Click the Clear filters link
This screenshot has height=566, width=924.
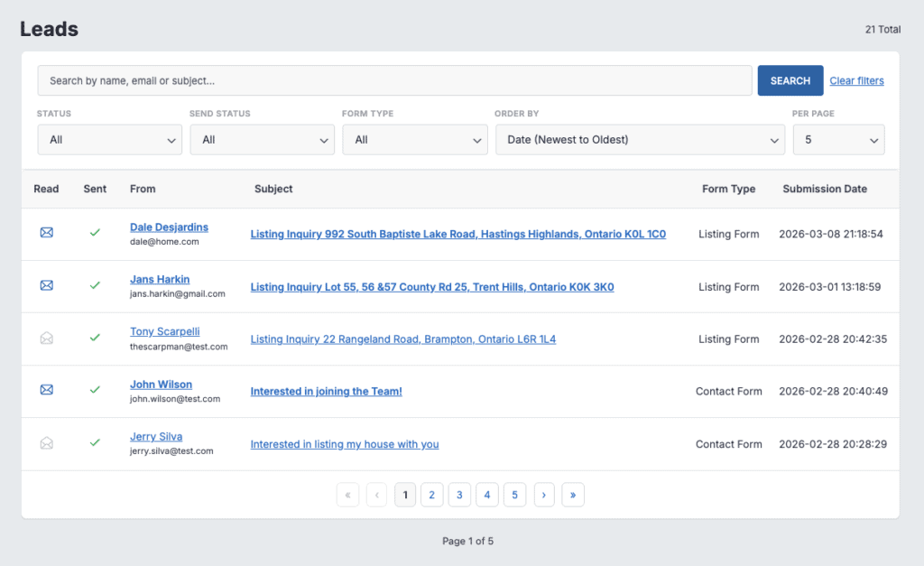pos(856,81)
